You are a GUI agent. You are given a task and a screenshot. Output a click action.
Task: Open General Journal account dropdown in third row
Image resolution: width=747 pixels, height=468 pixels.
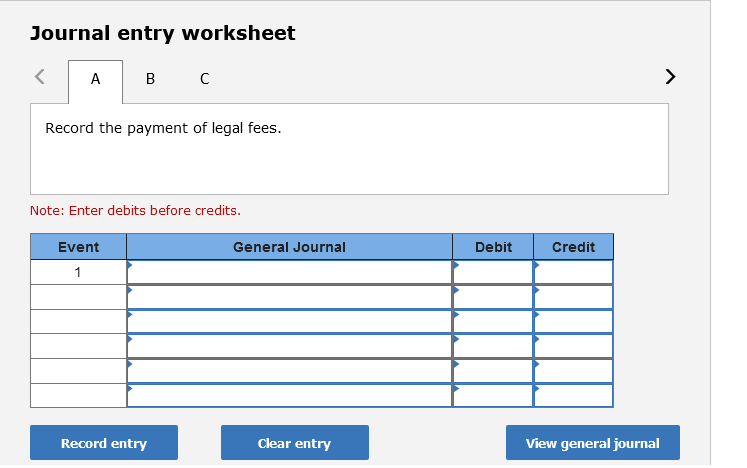coord(289,322)
